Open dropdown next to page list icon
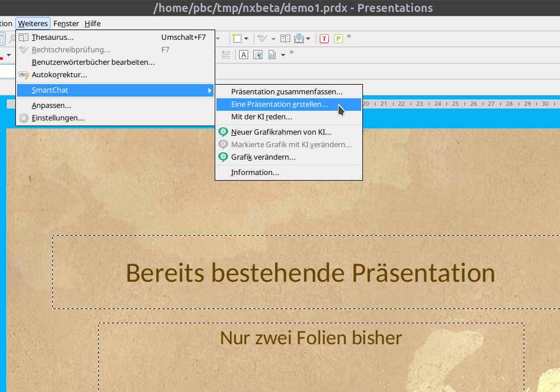Image resolution: width=560 pixels, height=392 pixels. 283,55
